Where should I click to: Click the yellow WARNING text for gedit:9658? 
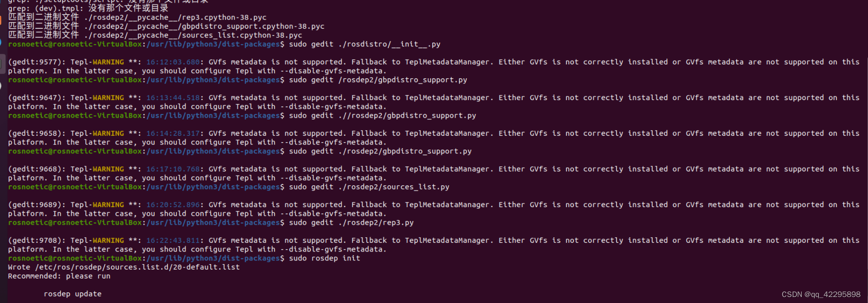pyautogui.click(x=108, y=133)
